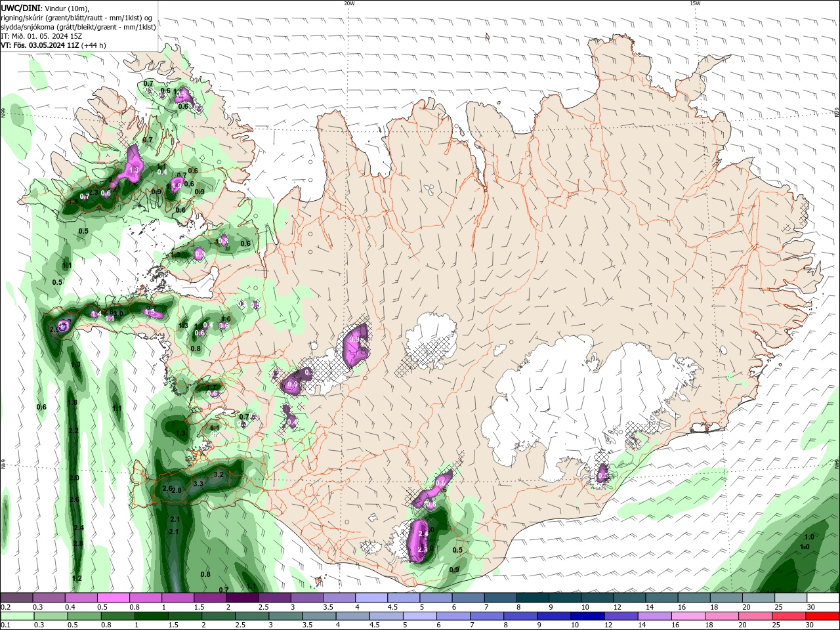Image resolution: width=840 pixels, height=630 pixels.
Task: Click the 15W longitude label
Action: [x=695, y=3]
